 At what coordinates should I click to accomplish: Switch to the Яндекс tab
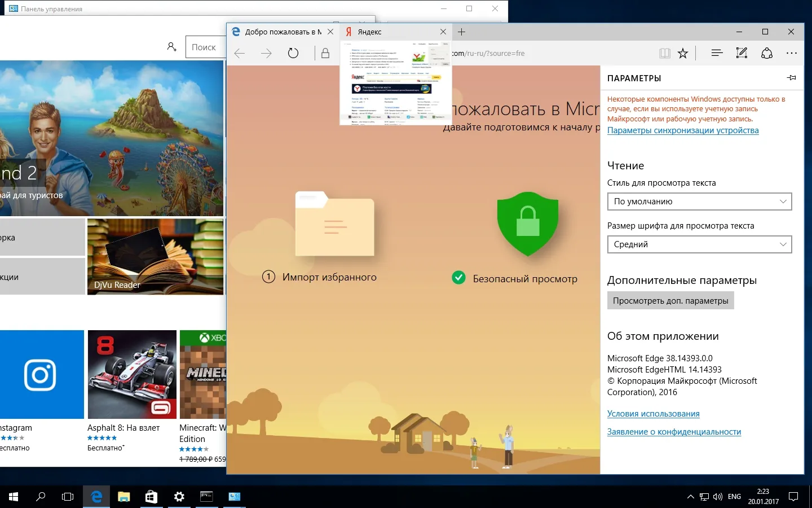(396, 32)
